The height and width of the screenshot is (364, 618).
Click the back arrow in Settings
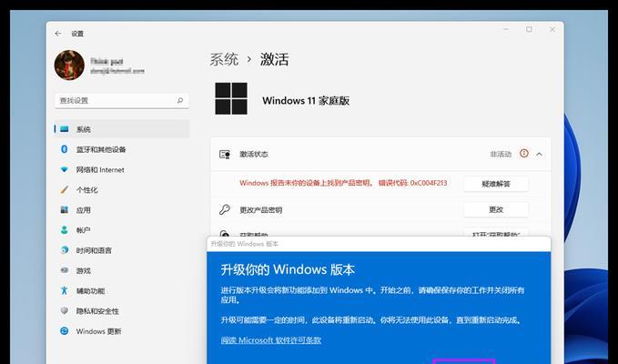pyautogui.click(x=58, y=34)
